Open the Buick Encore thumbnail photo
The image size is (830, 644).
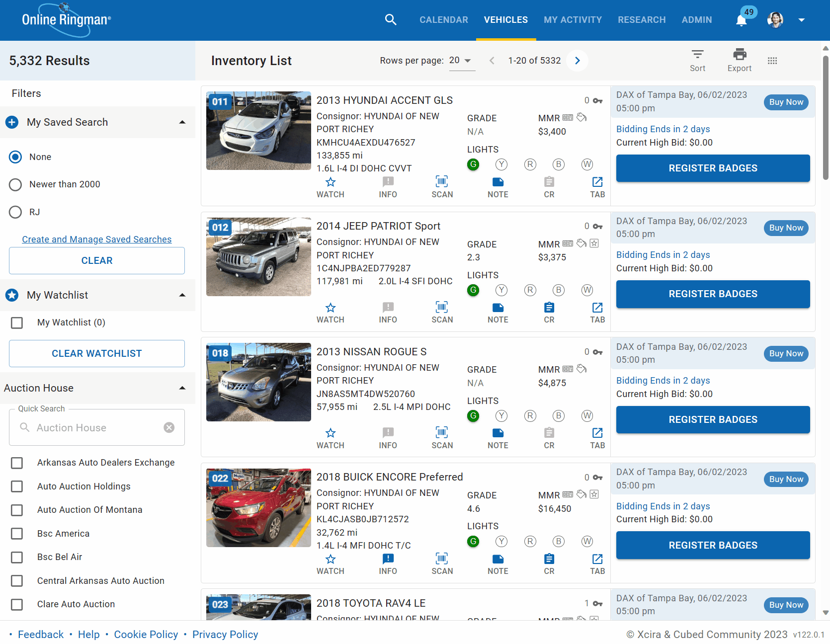pos(258,508)
